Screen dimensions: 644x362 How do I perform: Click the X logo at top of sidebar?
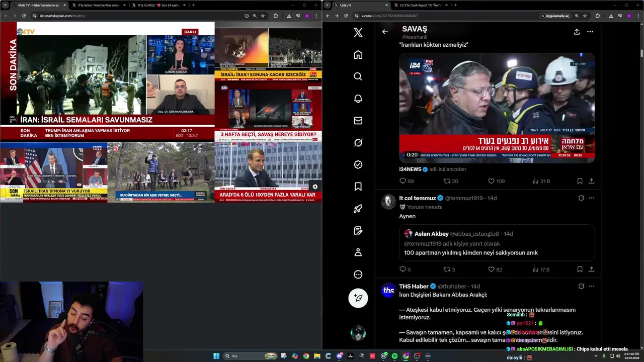click(x=358, y=33)
